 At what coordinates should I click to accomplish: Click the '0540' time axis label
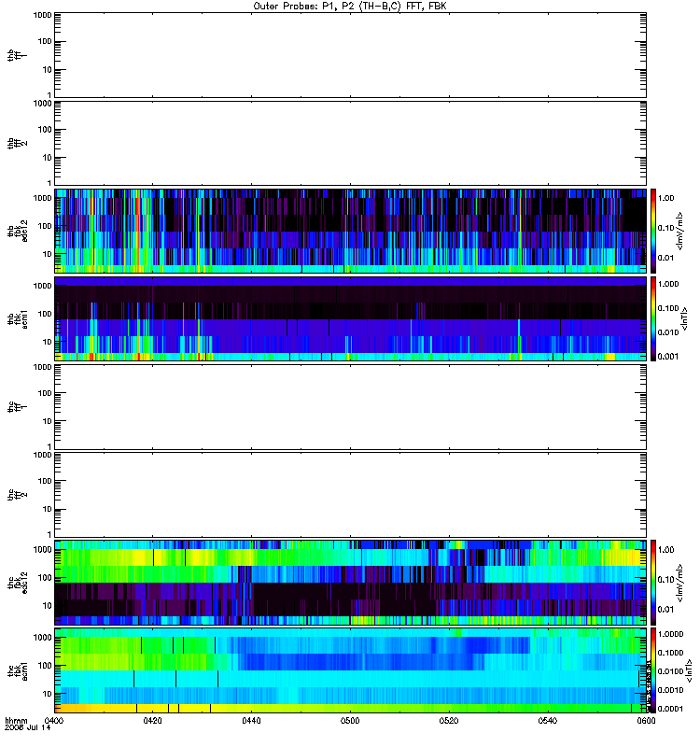point(548,720)
